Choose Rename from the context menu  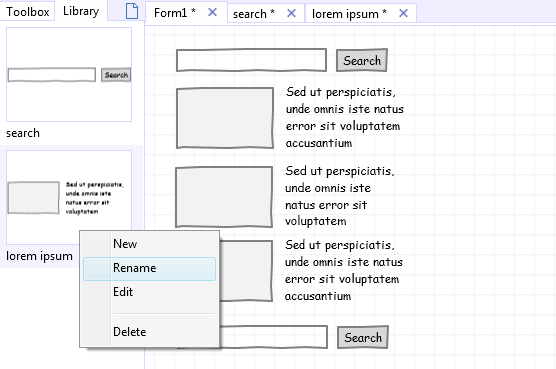[x=149, y=268]
